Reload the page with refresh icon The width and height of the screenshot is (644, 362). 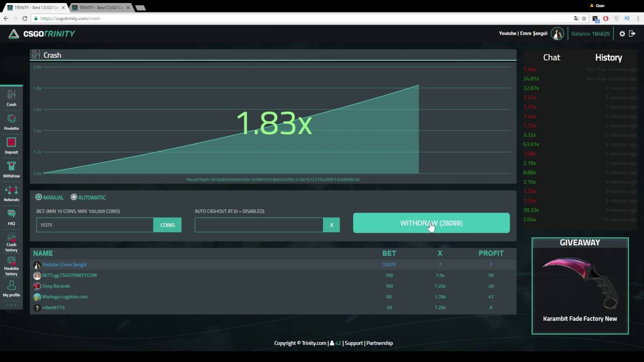(x=25, y=18)
